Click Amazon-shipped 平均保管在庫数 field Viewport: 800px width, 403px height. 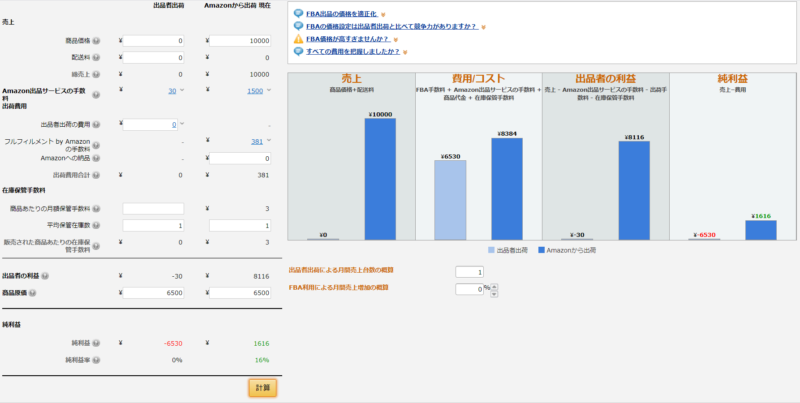pyautogui.click(x=240, y=225)
